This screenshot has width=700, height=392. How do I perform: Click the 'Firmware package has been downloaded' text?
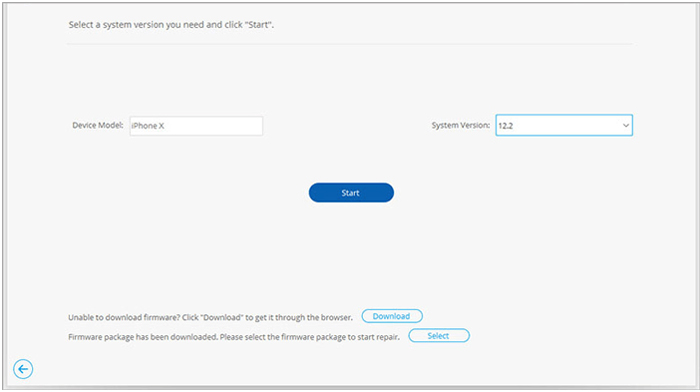(233, 337)
